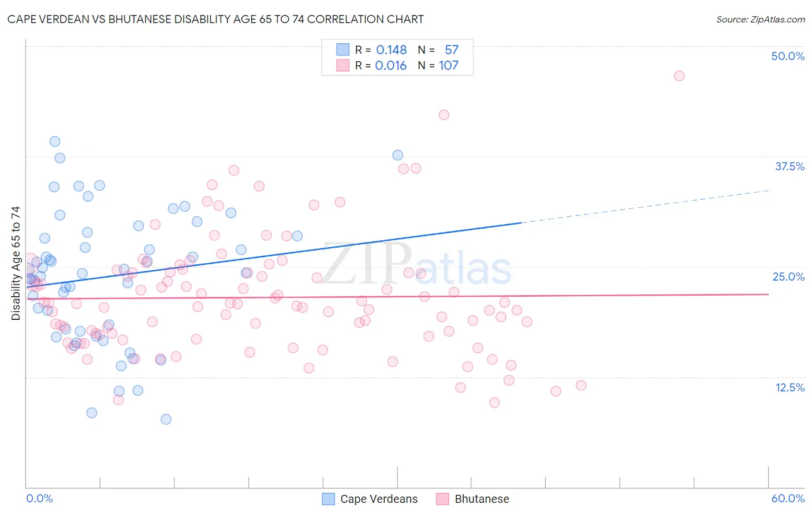Click the pink swatch beside R = 0.016

343,65
